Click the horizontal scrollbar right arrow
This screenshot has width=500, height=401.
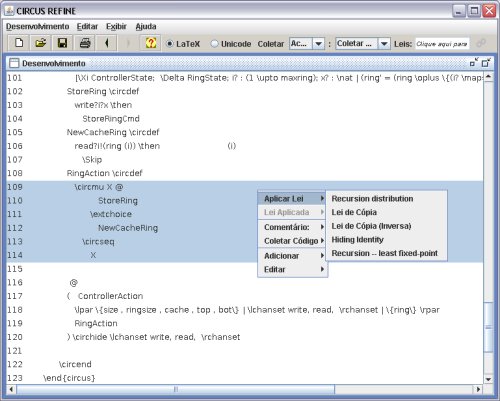478,389
